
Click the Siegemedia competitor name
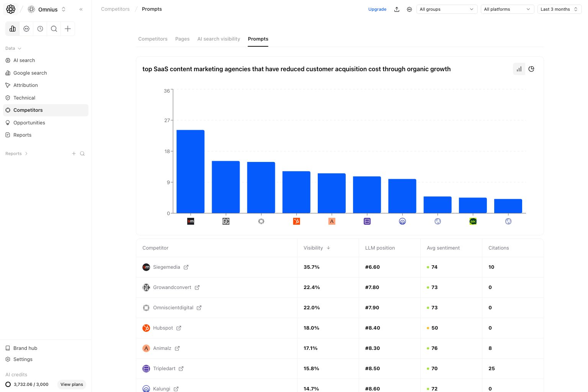167,267
